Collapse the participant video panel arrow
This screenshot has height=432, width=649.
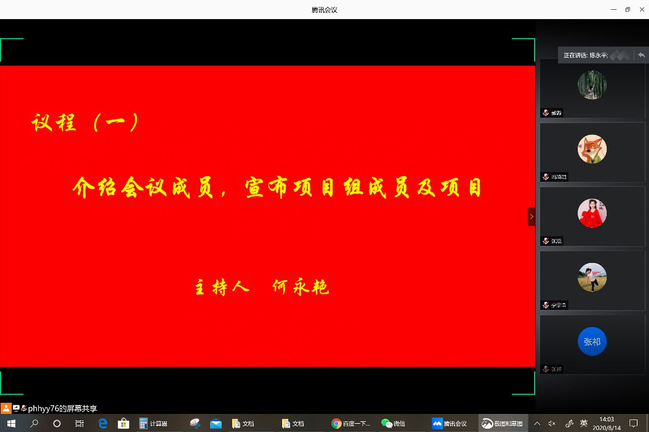click(531, 216)
